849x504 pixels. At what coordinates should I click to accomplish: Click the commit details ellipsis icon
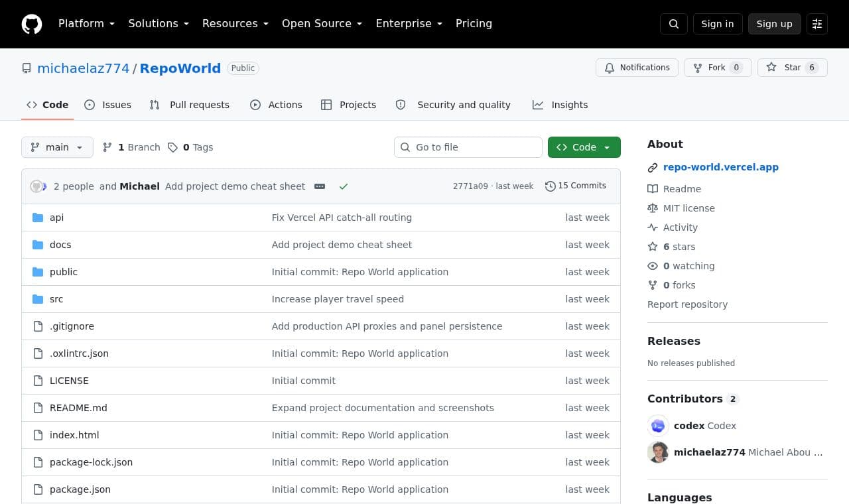(320, 186)
